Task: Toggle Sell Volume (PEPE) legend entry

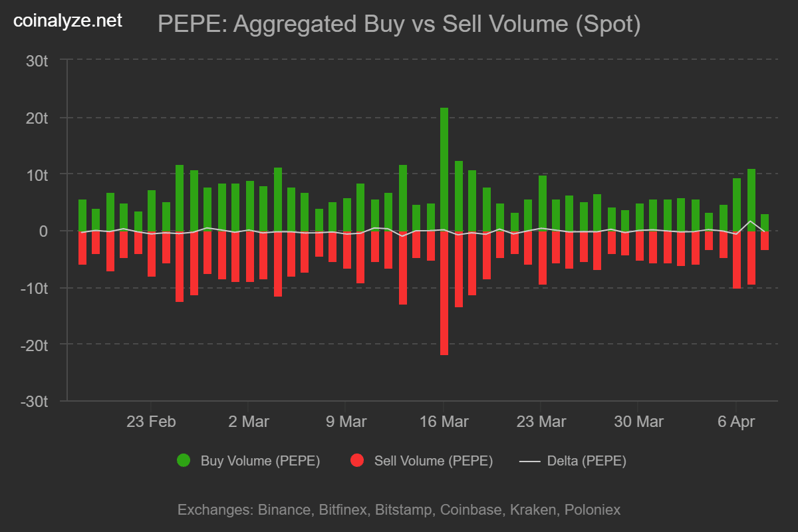Action: pyautogui.click(x=433, y=461)
